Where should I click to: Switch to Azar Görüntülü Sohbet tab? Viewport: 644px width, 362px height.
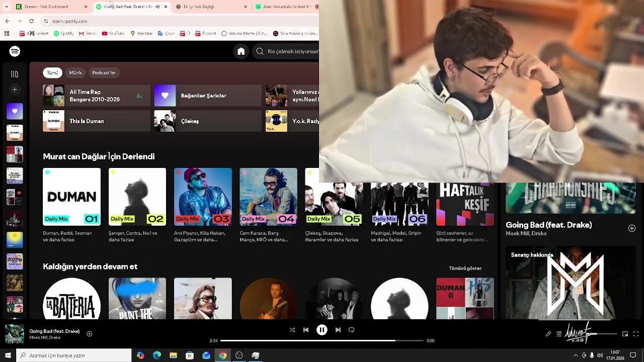(285, 7)
